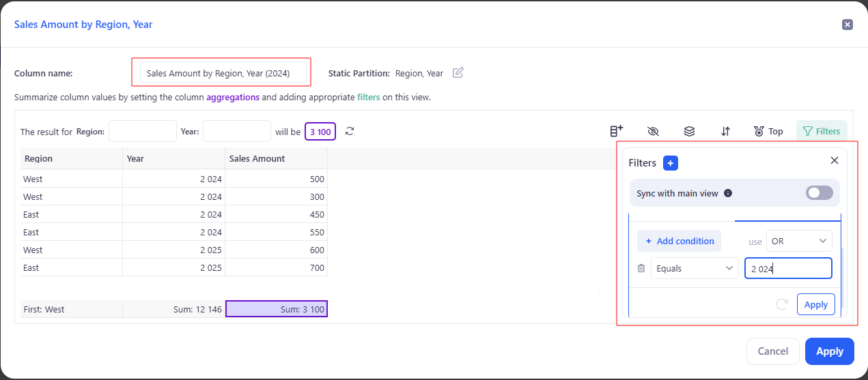Open the stacked layers aggregation icon
Screen dimensions: 868x380
pos(689,131)
